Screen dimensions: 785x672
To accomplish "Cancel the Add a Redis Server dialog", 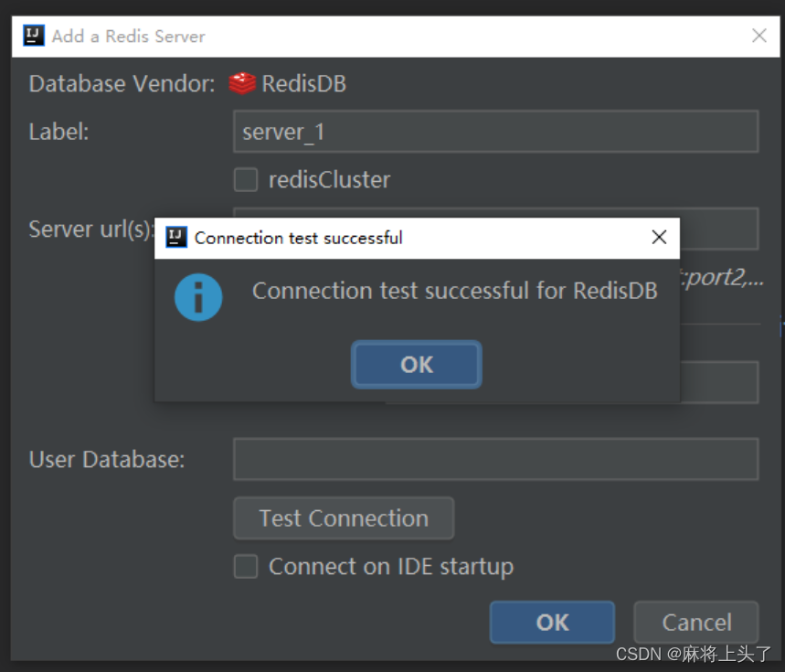I will 696,623.
